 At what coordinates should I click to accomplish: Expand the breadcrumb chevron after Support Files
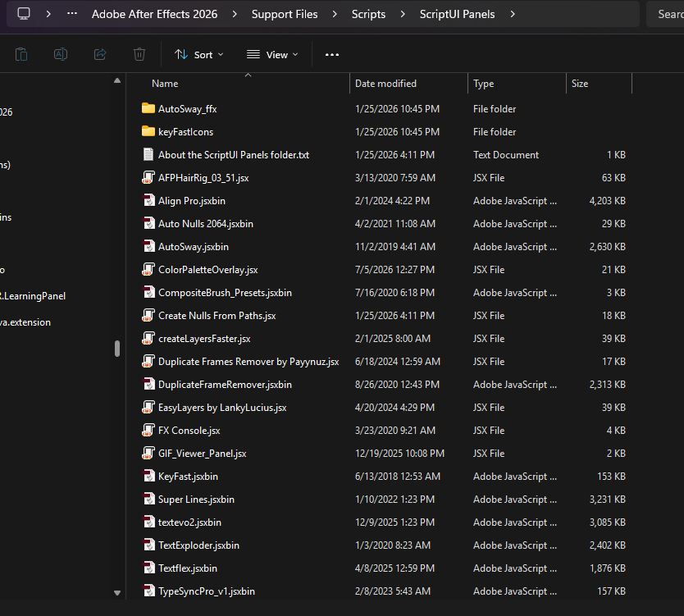pos(335,14)
